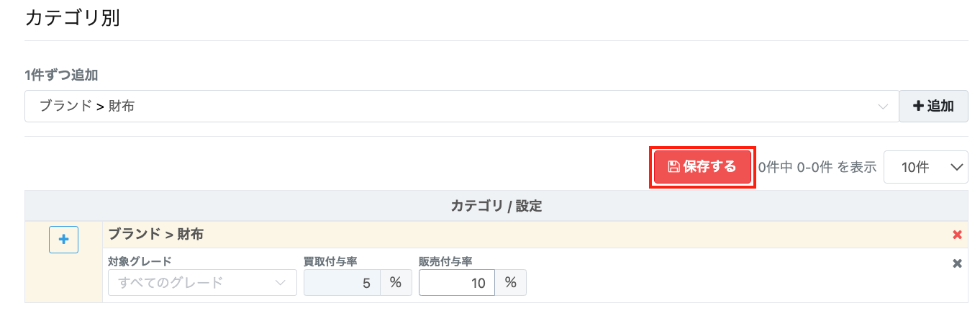Click the +追加 button
The width and height of the screenshot is (980, 321).
click(933, 107)
